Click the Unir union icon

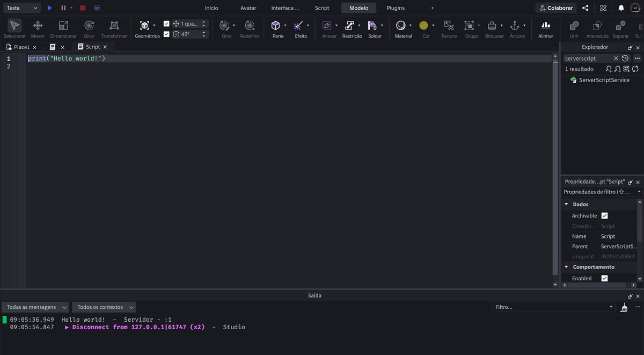574,25
